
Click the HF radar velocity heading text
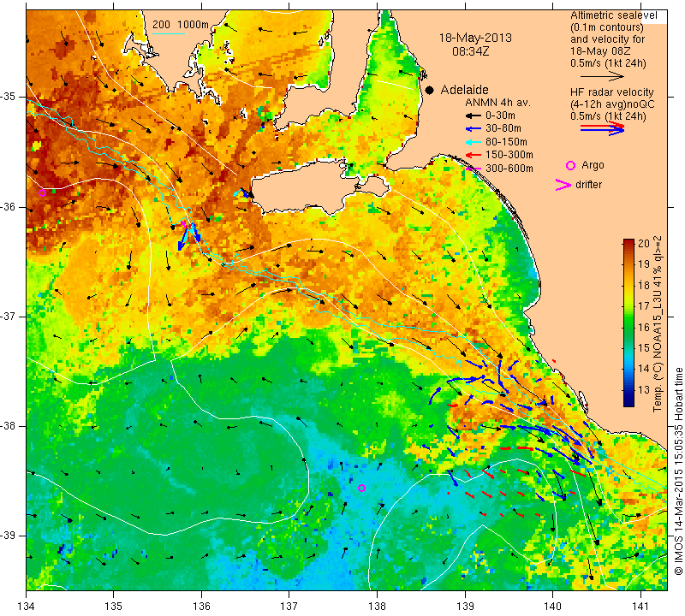611,92
